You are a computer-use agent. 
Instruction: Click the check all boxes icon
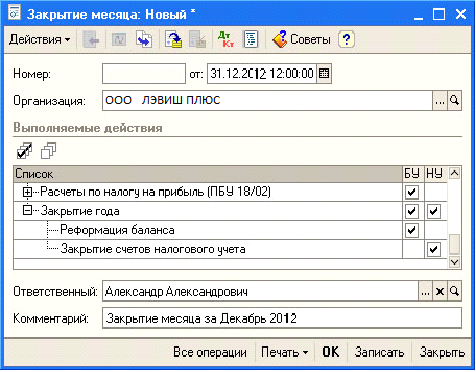[24, 151]
